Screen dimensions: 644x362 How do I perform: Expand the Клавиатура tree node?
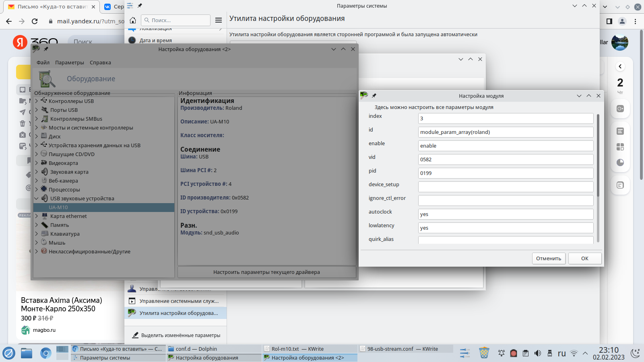pyautogui.click(x=36, y=234)
